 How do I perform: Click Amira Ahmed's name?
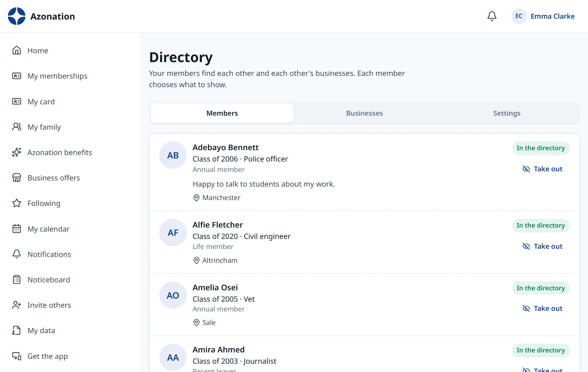[x=218, y=350]
